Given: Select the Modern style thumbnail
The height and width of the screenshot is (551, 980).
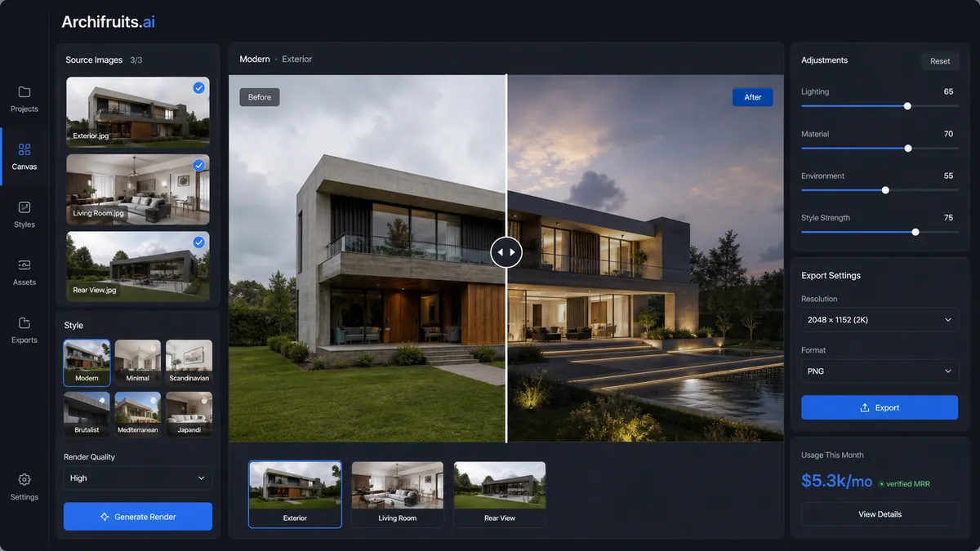Looking at the screenshot, I should (x=87, y=362).
